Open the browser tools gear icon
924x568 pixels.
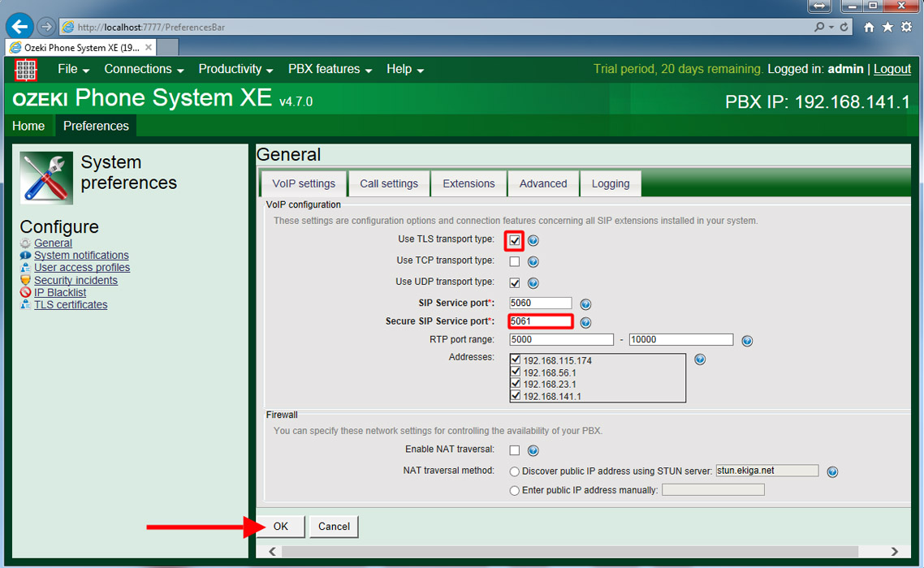pos(906,27)
